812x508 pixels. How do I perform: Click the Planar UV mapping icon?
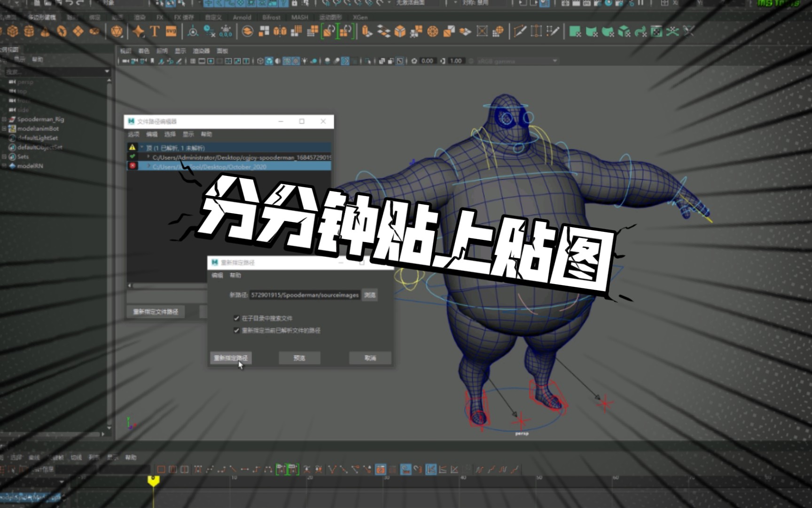pyautogui.click(x=575, y=32)
